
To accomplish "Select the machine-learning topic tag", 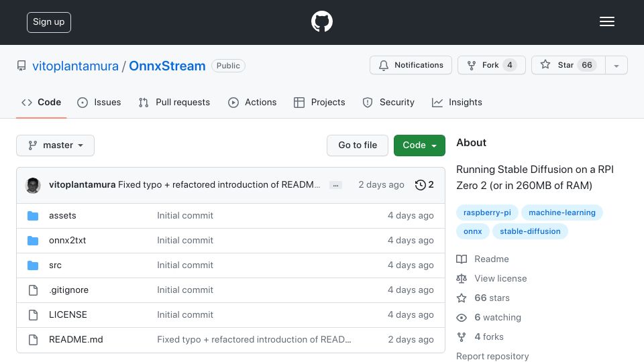I will point(562,213).
